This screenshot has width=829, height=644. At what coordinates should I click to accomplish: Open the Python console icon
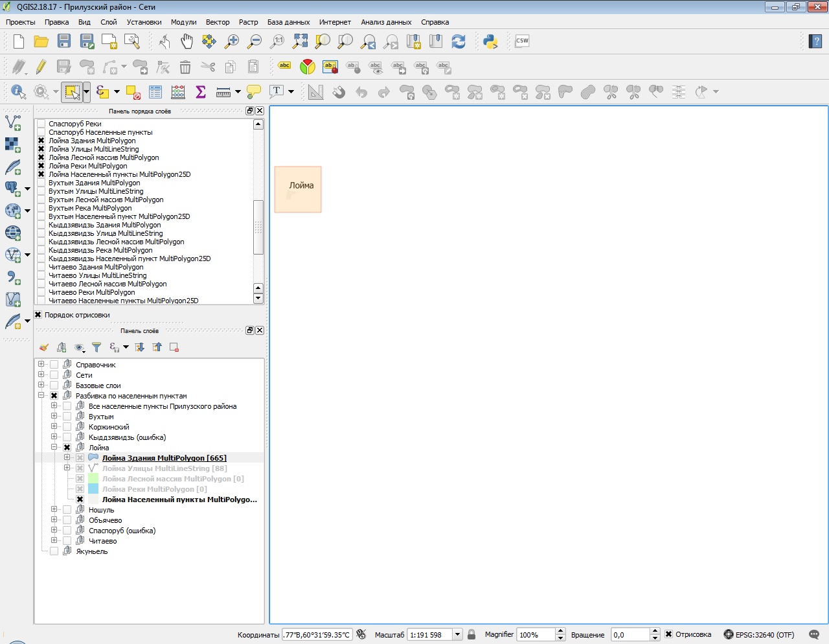click(x=490, y=41)
